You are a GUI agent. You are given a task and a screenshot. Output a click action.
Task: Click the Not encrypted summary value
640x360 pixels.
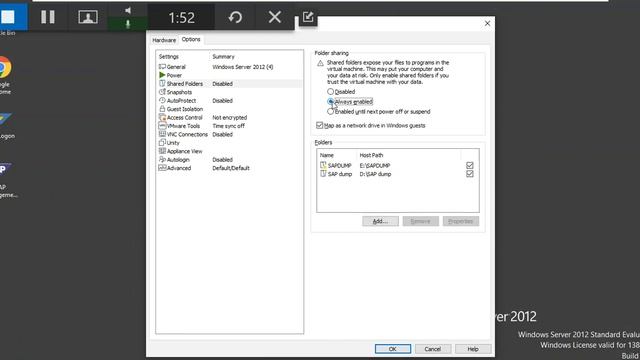[229, 118]
